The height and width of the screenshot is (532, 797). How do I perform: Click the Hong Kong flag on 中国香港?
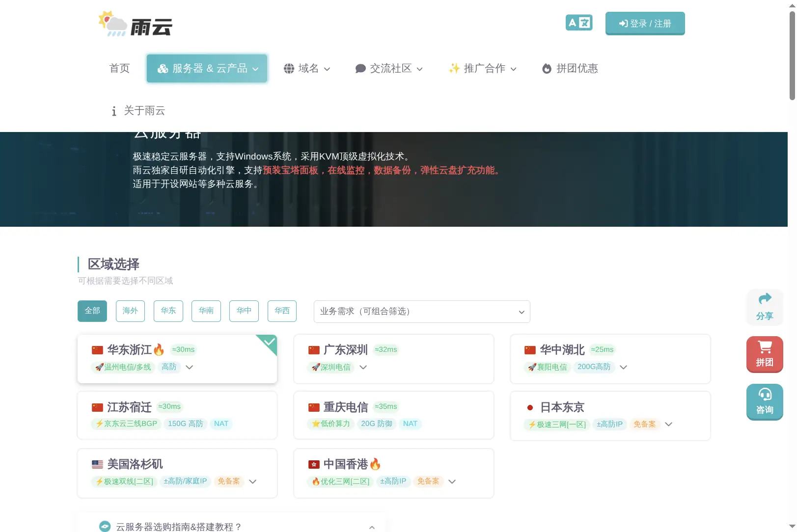[314, 464]
